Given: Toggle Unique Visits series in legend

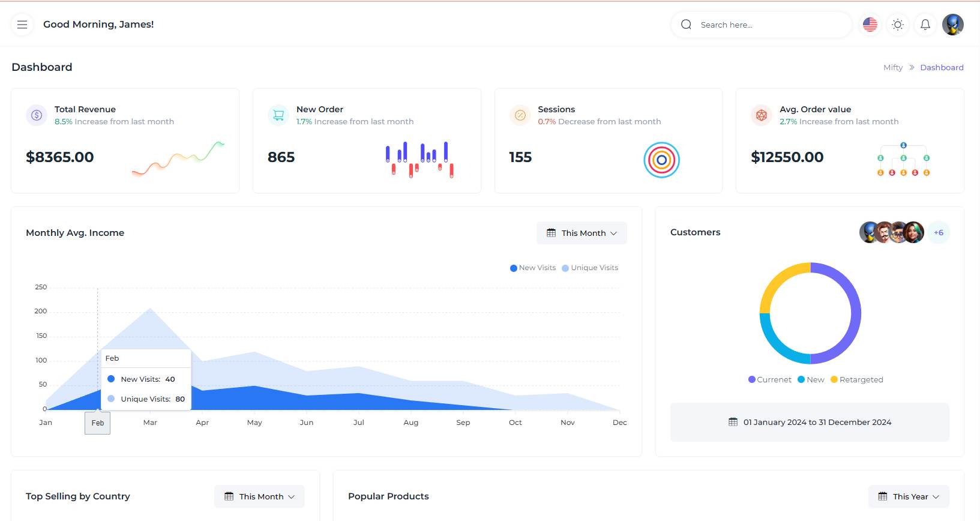Looking at the screenshot, I should point(590,268).
